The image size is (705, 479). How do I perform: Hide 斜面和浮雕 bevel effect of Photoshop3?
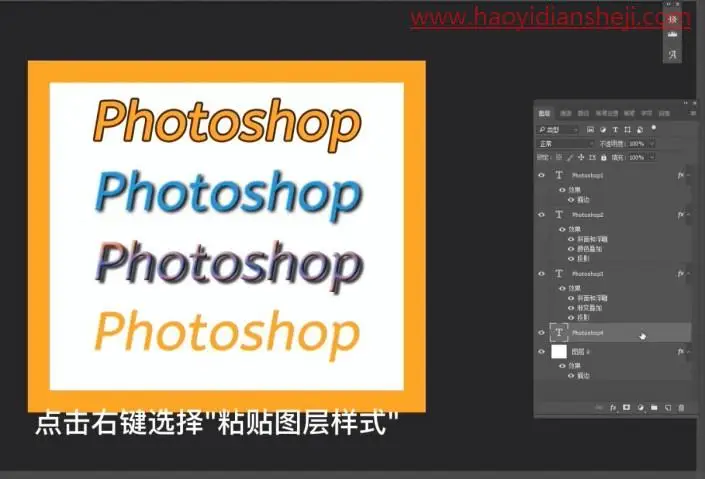(x=571, y=298)
